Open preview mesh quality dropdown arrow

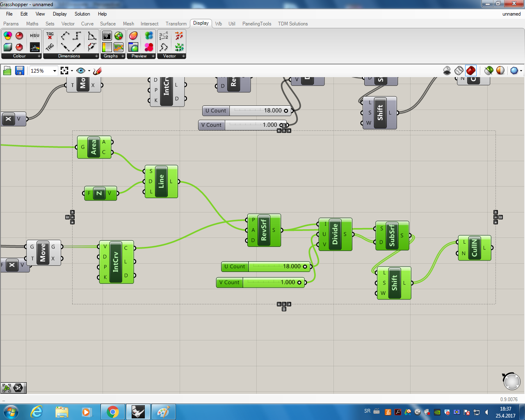pyautogui.click(x=521, y=71)
